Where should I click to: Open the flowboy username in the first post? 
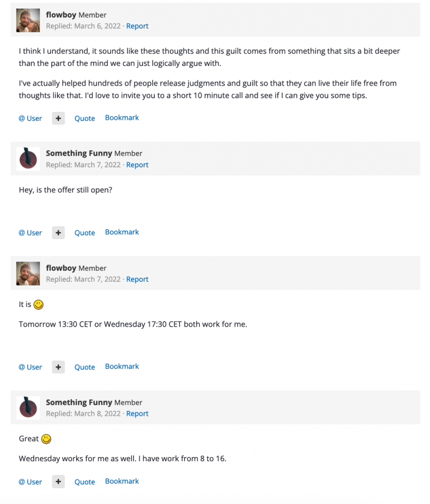(61, 15)
